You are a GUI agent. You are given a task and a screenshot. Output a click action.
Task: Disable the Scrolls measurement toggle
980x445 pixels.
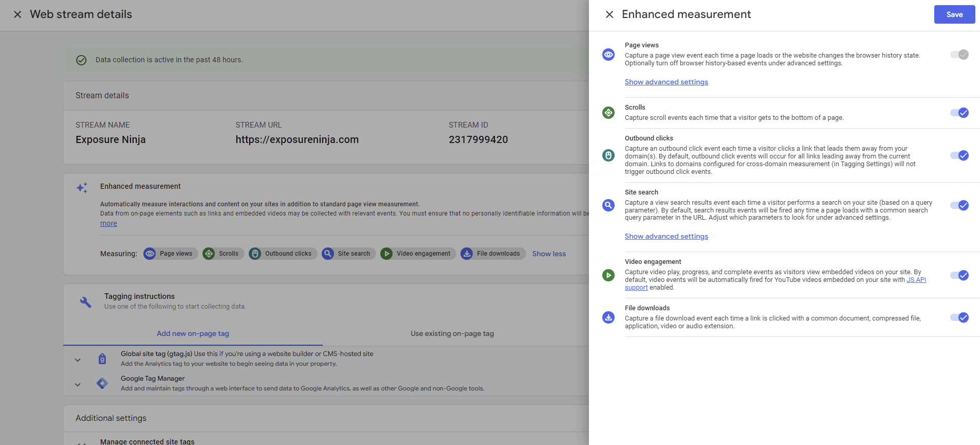(959, 113)
